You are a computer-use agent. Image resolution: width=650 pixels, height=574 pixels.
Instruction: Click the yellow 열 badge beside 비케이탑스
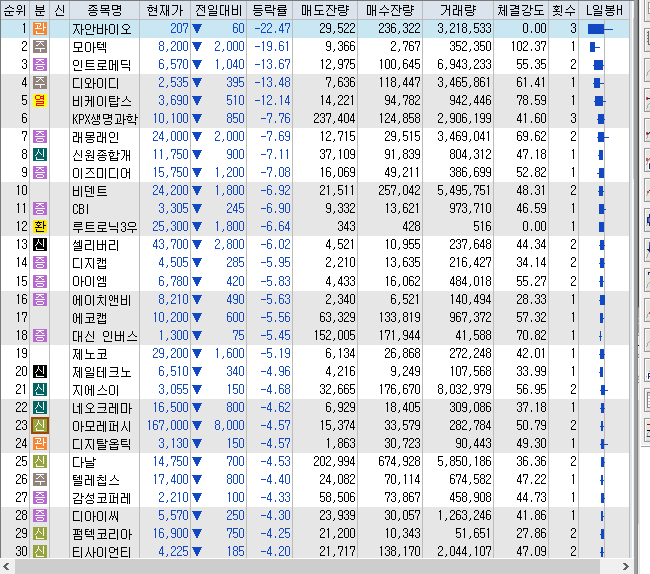[40, 101]
